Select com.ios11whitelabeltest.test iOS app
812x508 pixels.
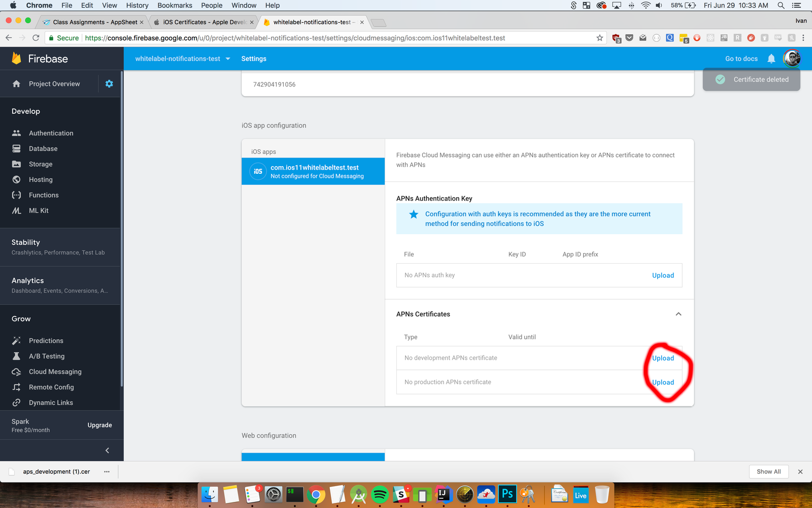(x=313, y=171)
